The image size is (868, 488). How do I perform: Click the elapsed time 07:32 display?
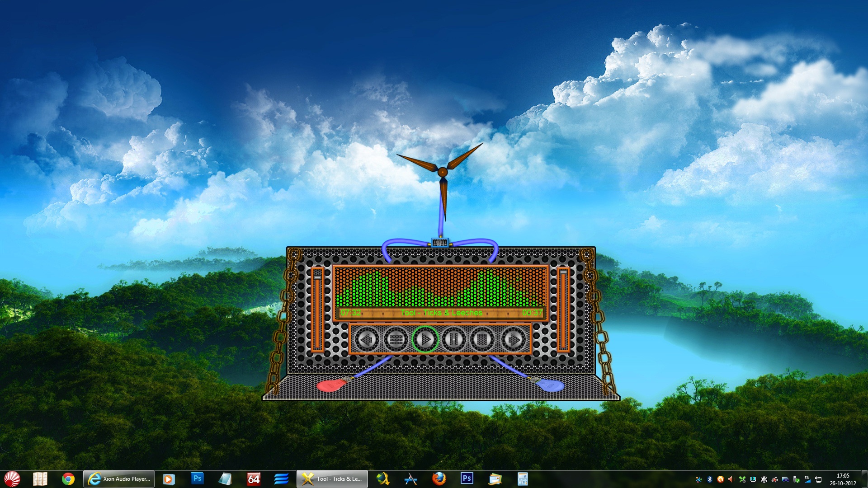tap(350, 313)
